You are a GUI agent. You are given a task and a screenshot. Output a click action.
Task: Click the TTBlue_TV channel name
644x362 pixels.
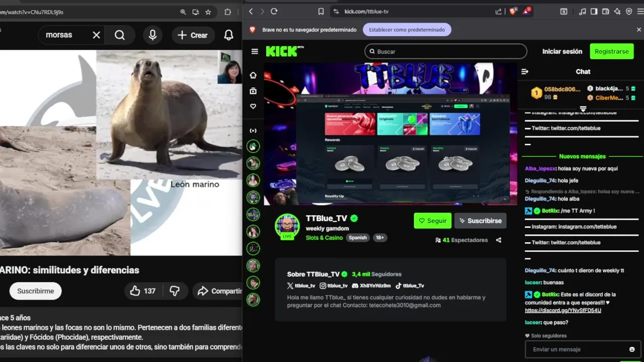327,219
